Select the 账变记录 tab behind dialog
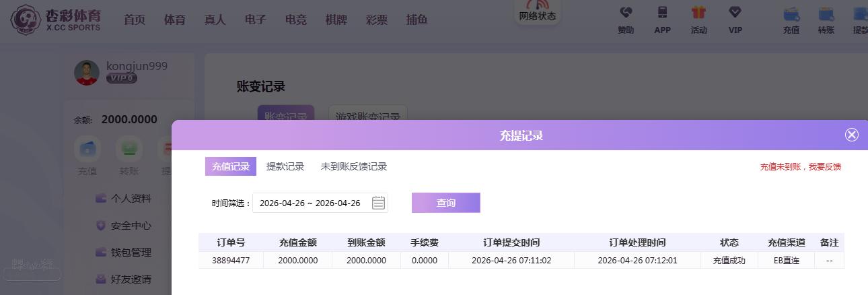 286,113
